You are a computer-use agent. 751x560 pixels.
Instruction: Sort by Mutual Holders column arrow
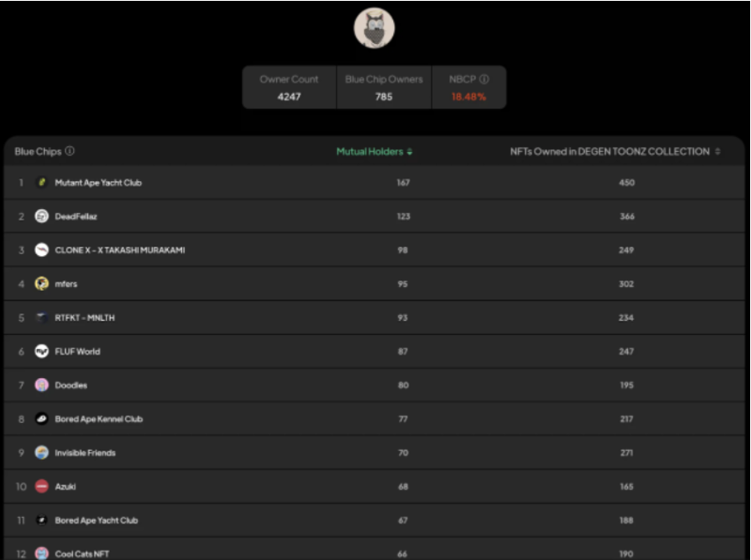coord(409,152)
